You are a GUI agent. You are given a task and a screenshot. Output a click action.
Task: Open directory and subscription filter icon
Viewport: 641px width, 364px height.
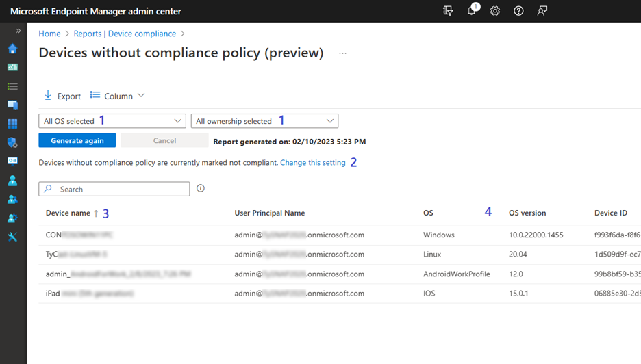point(448,11)
